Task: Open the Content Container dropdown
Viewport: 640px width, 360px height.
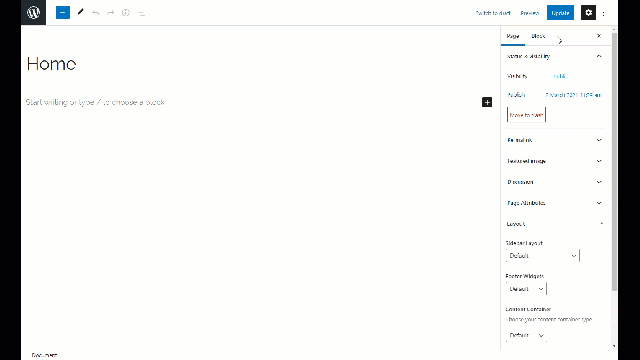Action: tap(526, 335)
